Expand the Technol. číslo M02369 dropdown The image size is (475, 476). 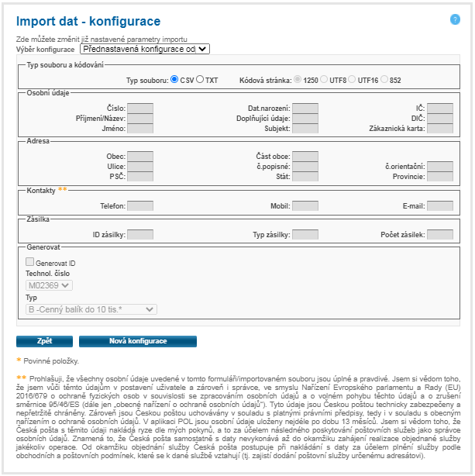coord(49,285)
